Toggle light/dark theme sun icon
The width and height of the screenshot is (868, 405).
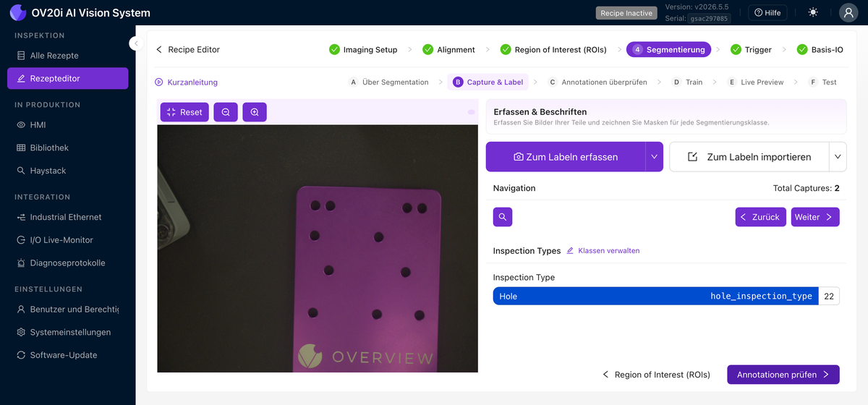click(814, 12)
